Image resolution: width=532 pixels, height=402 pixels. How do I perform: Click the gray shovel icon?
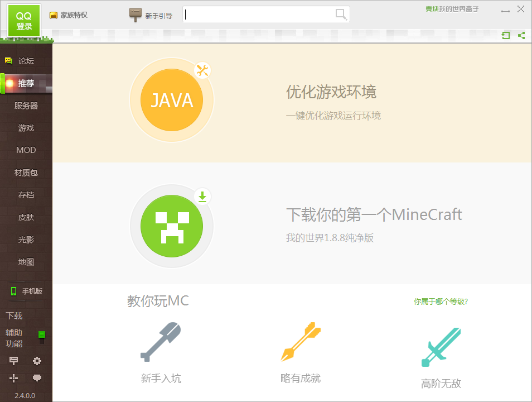point(161,342)
